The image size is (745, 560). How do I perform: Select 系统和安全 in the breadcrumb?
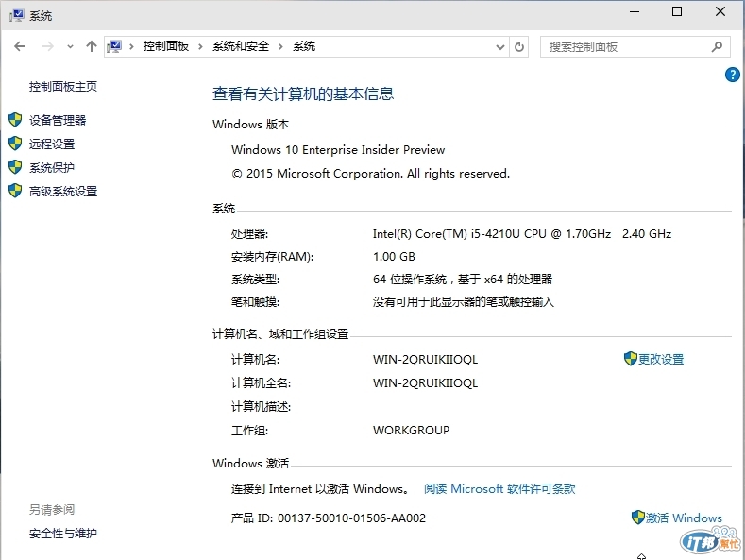(x=241, y=46)
